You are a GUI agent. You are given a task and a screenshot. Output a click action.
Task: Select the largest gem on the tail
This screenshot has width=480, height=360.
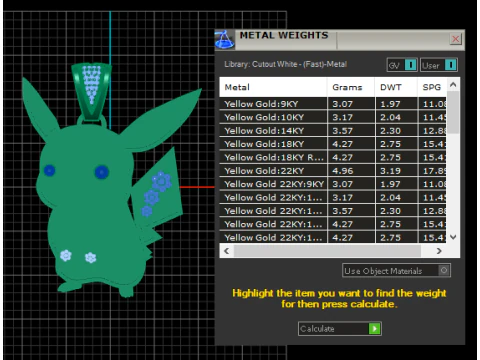[x=162, y=181]
